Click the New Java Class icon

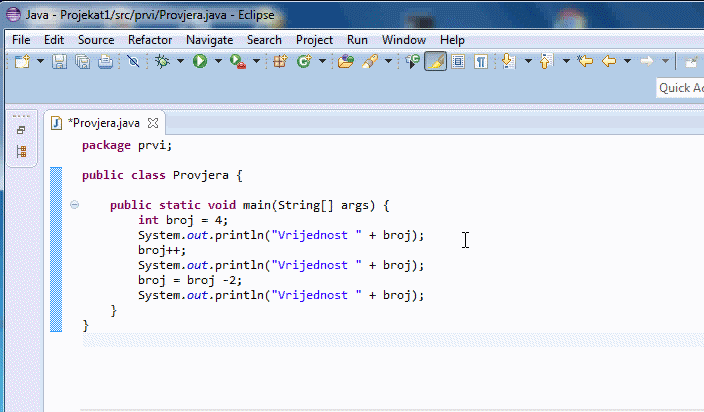click(304, 62)
